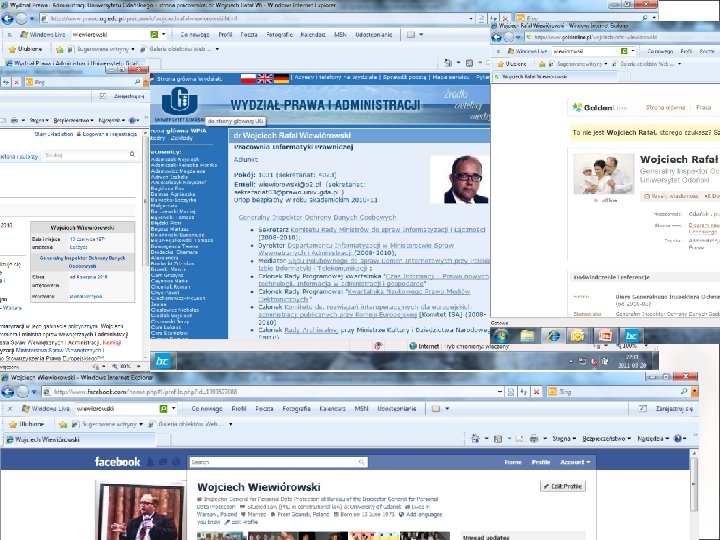Screen dimensions: 720x540
Task: Click add-to-favorites-bar icon in Facebook window
Action: pyautogui.click(x=63, y=424)
